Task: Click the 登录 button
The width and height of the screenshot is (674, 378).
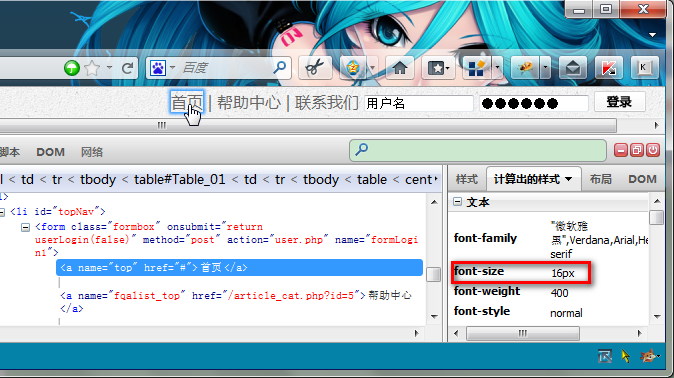Action: click(619, 102)
